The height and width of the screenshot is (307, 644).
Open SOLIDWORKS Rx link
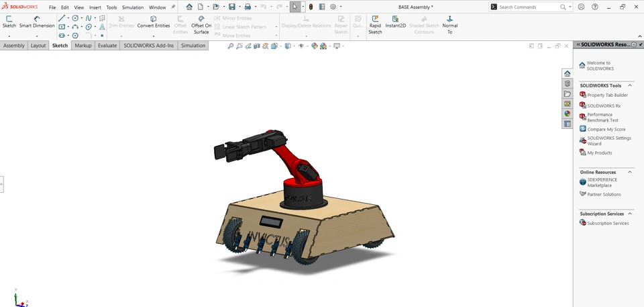[x=600, y=105]
